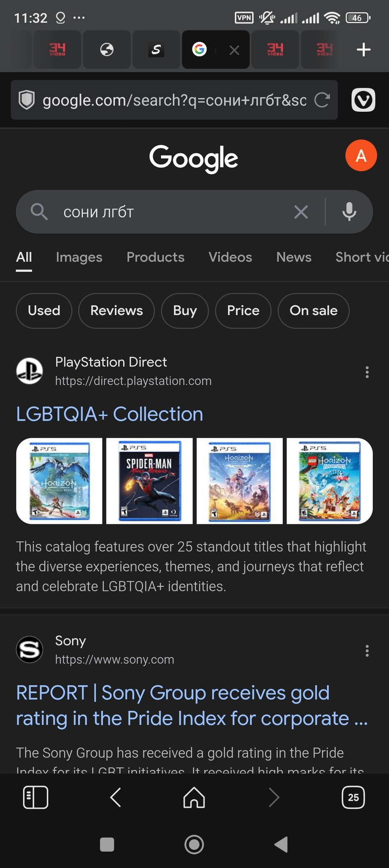Tap the Spider-Man Miles Morales thumbnail
Image resolution: width=389 pixels, height=868 pixels.
[x=149, y=481]
